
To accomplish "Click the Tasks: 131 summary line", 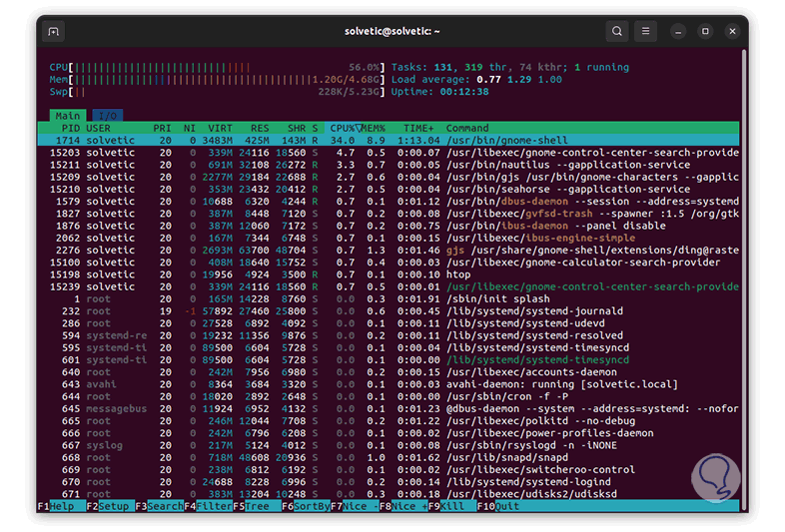I will [x=509, y=67].
